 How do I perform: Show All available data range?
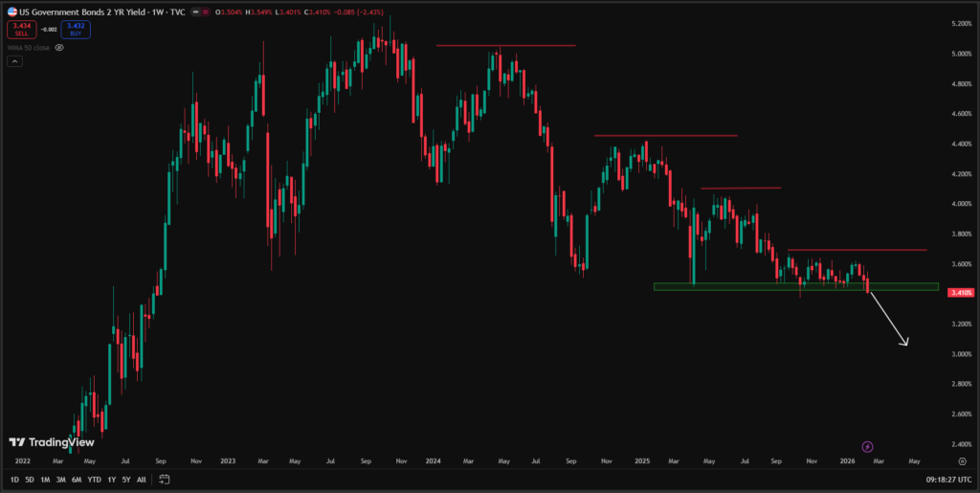pos(142,480)
